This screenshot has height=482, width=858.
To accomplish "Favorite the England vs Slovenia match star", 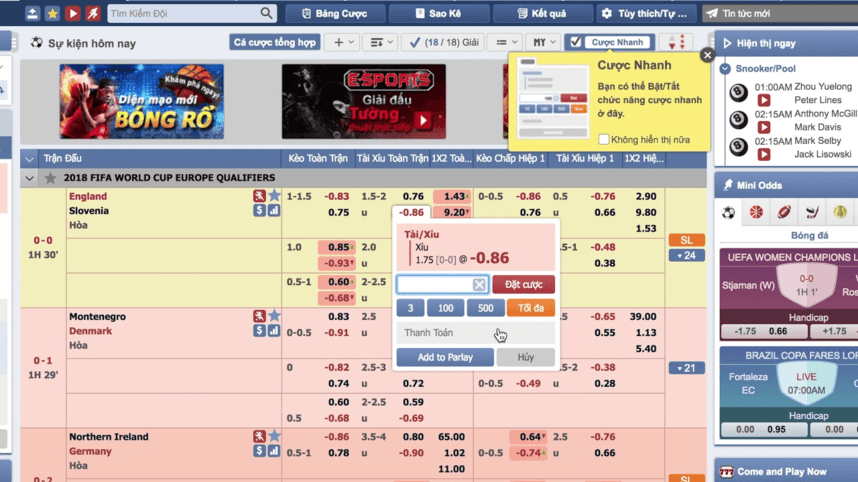I will [x=274, y=197].
